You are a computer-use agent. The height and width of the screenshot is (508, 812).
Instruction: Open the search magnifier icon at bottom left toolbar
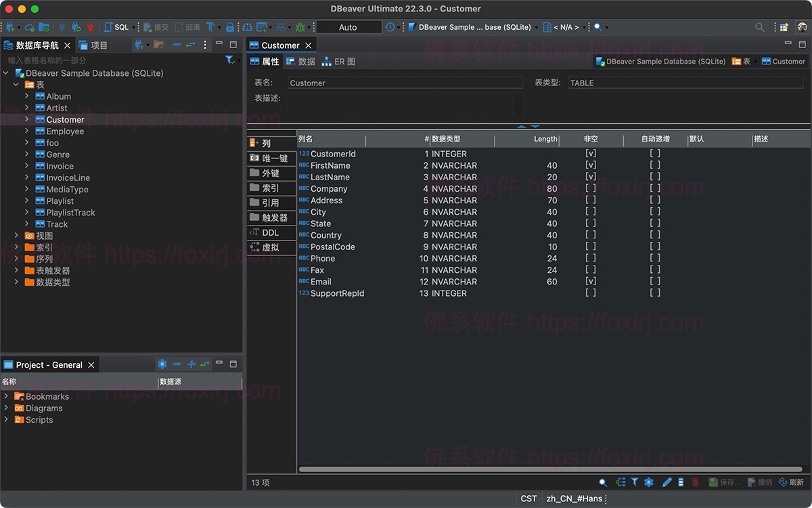click(603, 482)
